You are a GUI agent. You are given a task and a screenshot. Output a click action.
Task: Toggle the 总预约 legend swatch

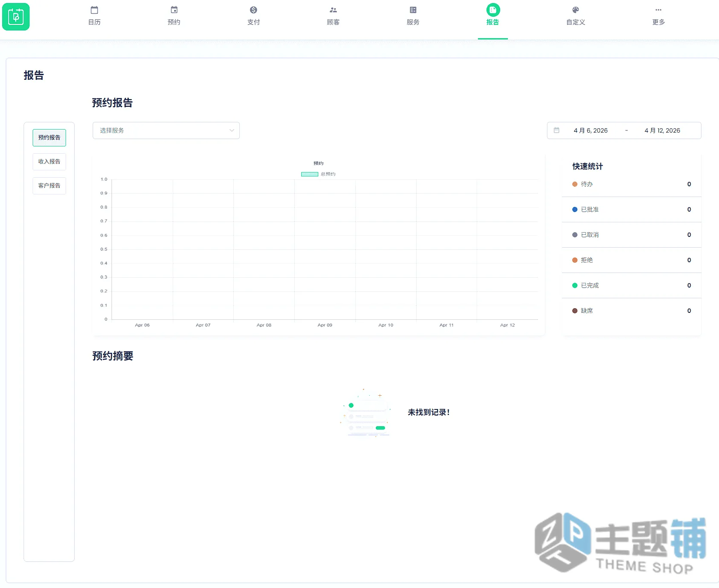tap(310, 174)
